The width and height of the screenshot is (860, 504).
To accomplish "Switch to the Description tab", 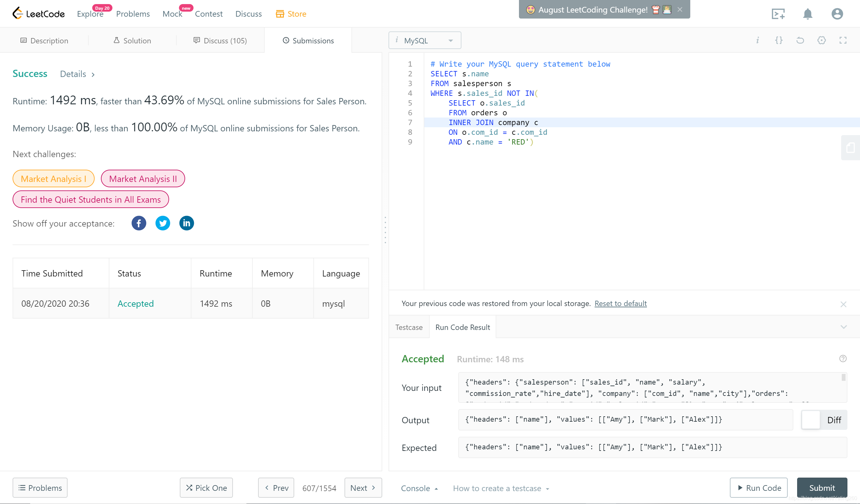I will click(x=44, y=41).
